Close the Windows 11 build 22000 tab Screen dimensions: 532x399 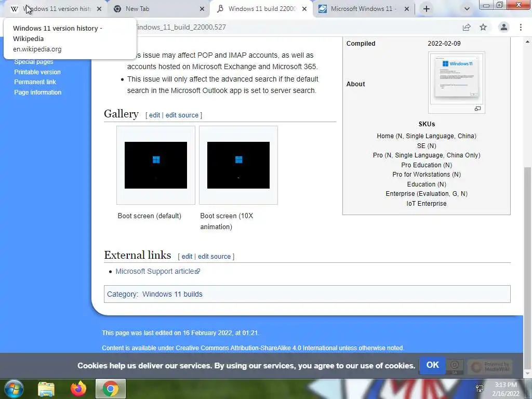click(304, 9)
